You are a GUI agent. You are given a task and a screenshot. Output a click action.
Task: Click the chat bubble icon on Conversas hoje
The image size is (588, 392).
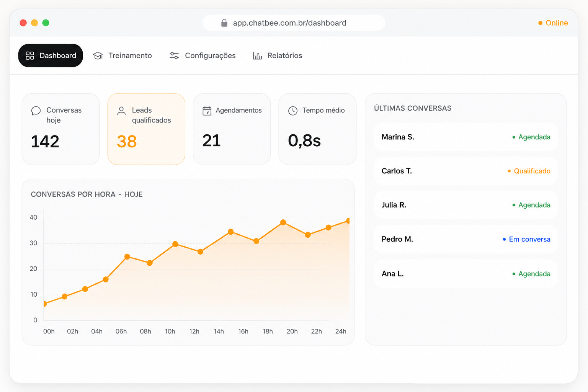click(x=36, y=111)
